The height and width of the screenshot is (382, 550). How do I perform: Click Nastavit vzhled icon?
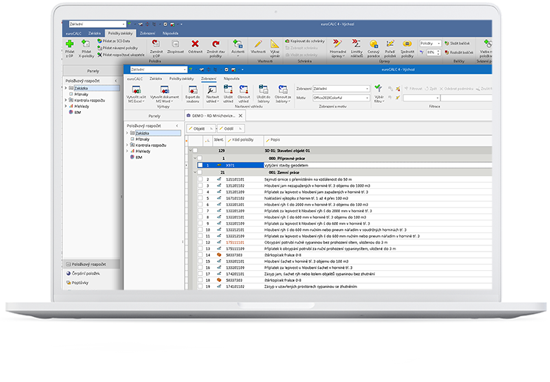(212, 89)
